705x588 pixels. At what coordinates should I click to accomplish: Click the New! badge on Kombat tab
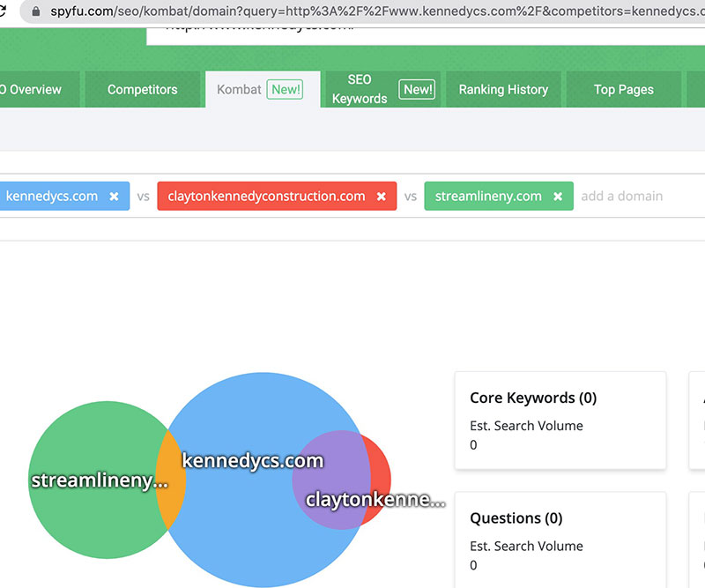click(x=285, y=89)
